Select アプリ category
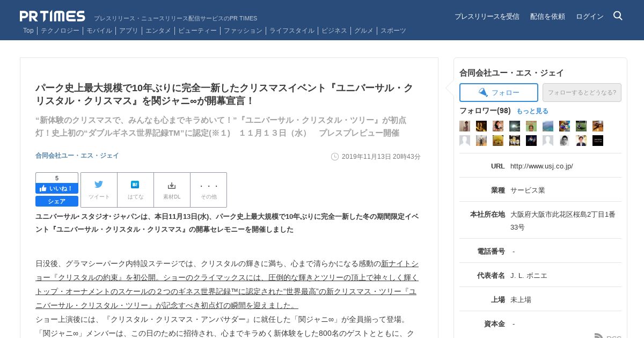644x338 pixels. [x=129, y=31]
